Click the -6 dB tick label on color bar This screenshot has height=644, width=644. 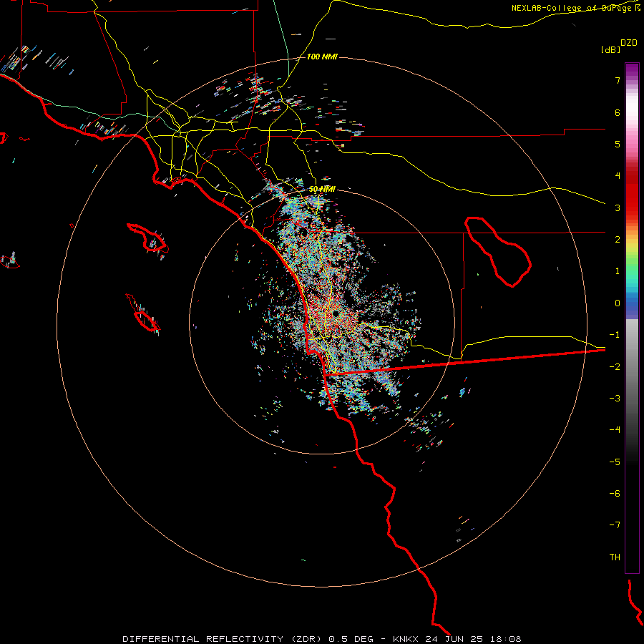pos(615,494)
